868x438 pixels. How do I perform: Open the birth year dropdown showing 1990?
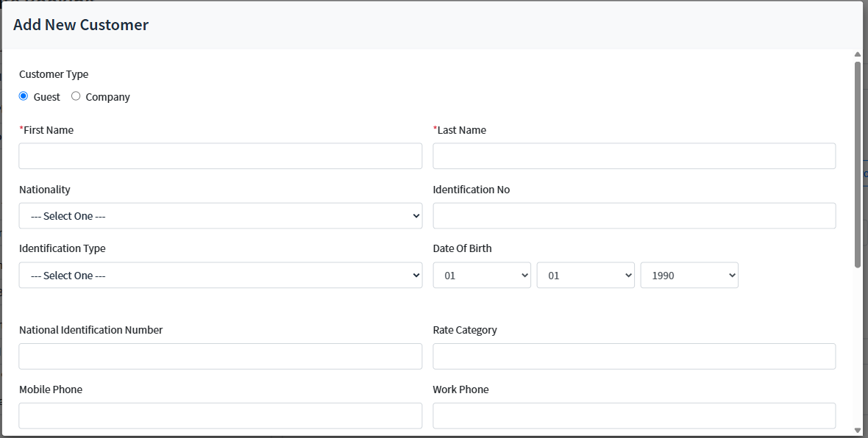[x=689, y=276]
